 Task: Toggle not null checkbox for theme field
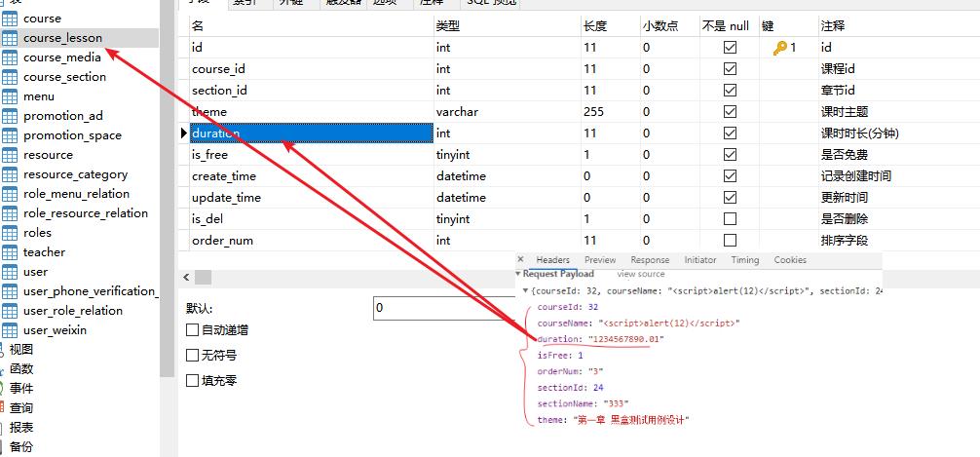pyautogui.click(x=729, y=112)
